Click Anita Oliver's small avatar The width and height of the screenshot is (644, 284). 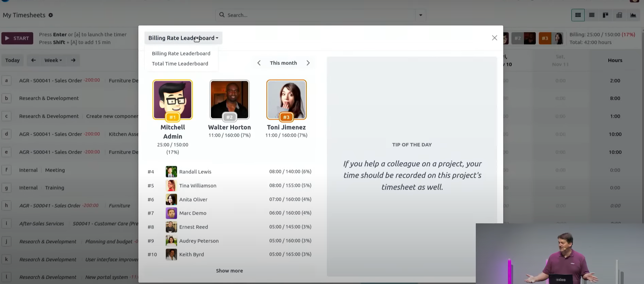click(x=171, y=200)
